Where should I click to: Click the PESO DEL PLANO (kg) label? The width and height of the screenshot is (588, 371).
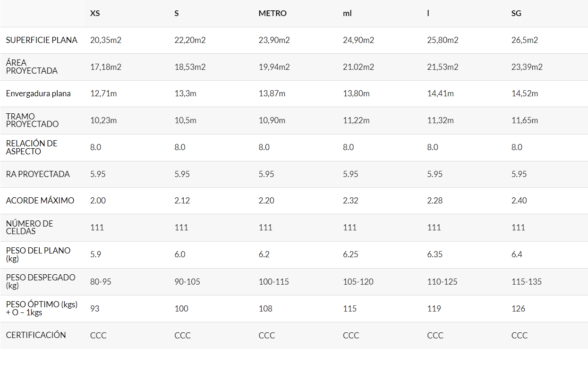pyautogui.click(x=38, y=254)
